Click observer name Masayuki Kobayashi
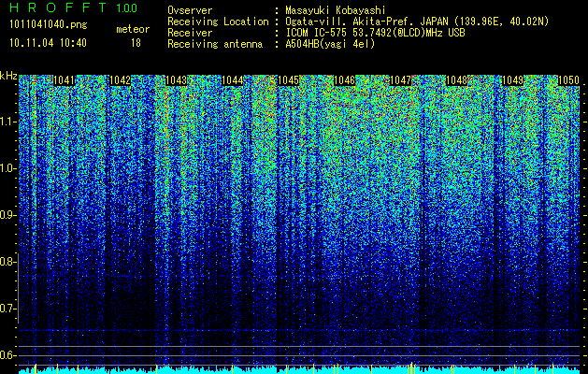 click(x=336, y=10)
